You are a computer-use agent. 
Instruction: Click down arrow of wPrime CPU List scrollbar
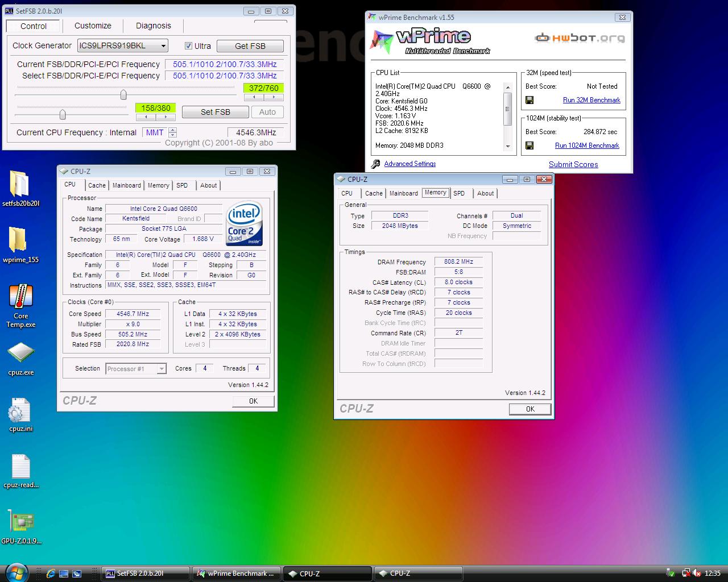(x=508, y=146)
